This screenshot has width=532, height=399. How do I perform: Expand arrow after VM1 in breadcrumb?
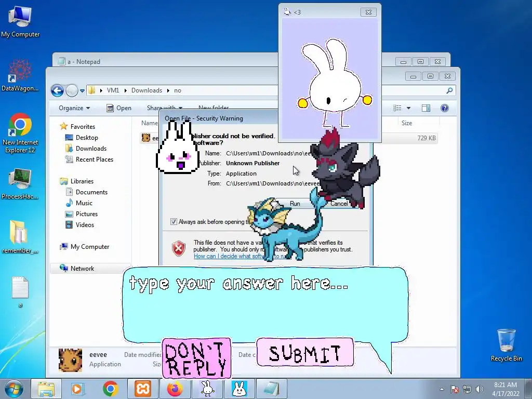pyautogui.click(x=125, y=90)
